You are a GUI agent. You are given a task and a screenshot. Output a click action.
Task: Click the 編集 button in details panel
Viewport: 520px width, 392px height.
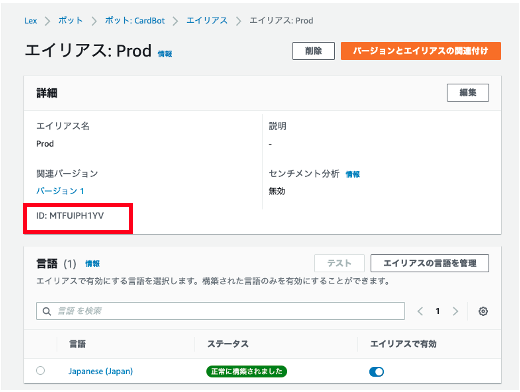click(468, 93)
